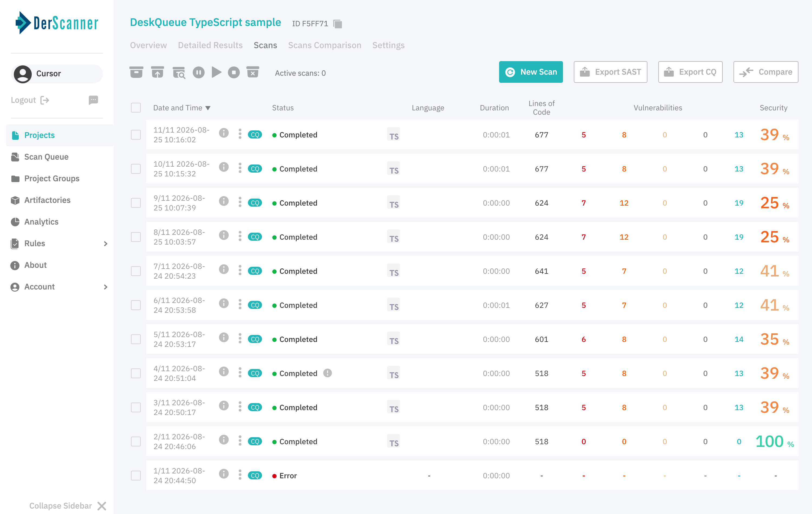Select the Scans tab
This screenshot has width=812, height=514.
click(x=265, y=45)
